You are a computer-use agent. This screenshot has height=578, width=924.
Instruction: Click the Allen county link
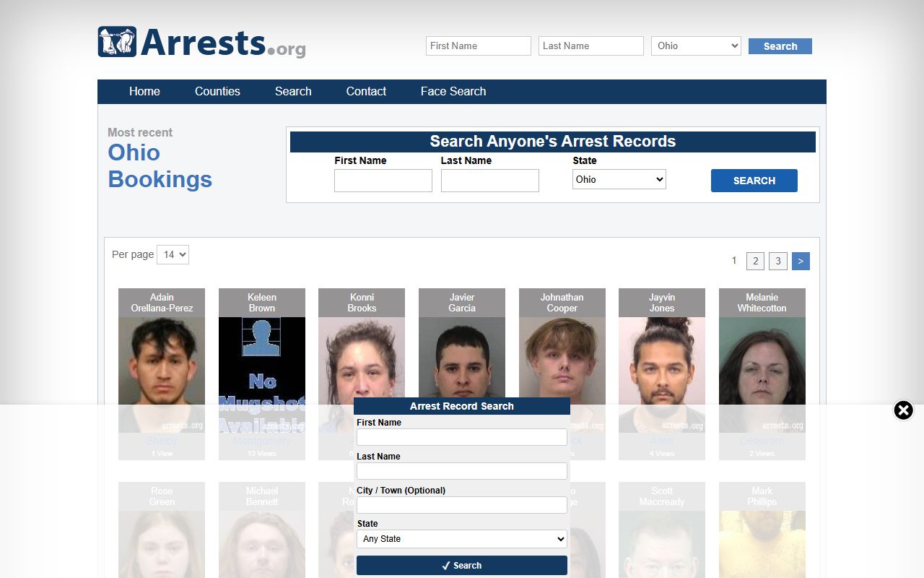tap(662, 441)
